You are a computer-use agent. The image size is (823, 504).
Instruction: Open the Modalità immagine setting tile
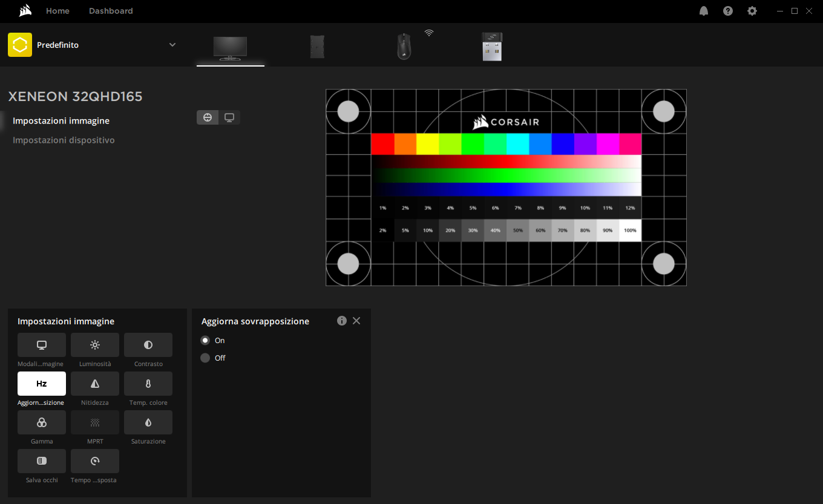tap(42, 345)
